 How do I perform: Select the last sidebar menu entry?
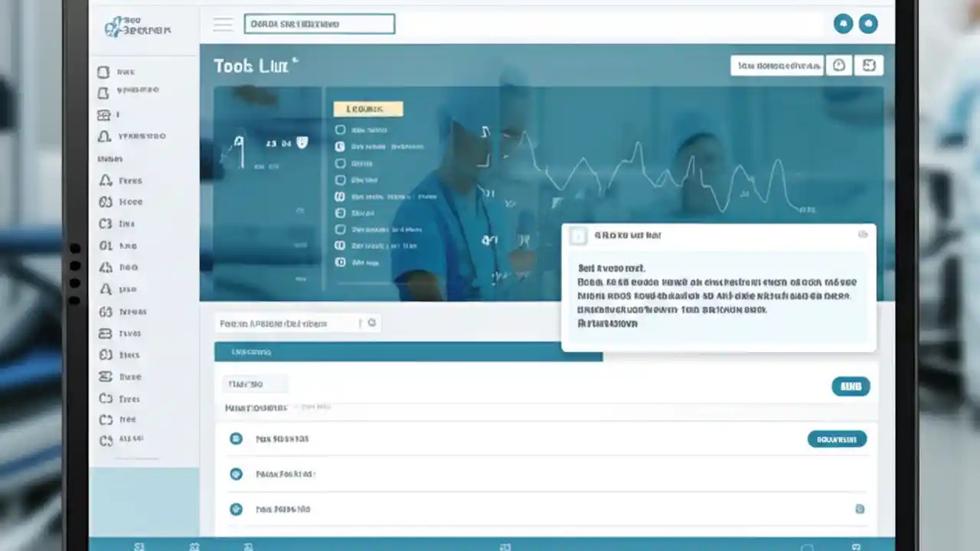point(129,440)
